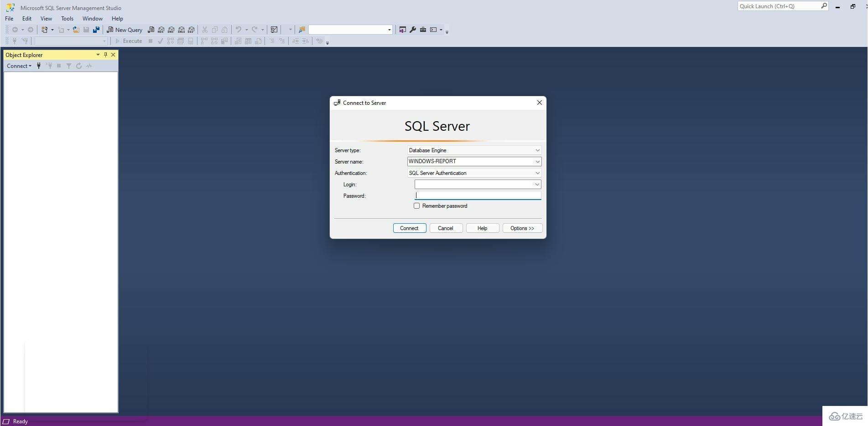Click the Object Explorer Activity Monitor pulse icon
The height and width of the screenshot is (426, 868).
click(89, 66)
